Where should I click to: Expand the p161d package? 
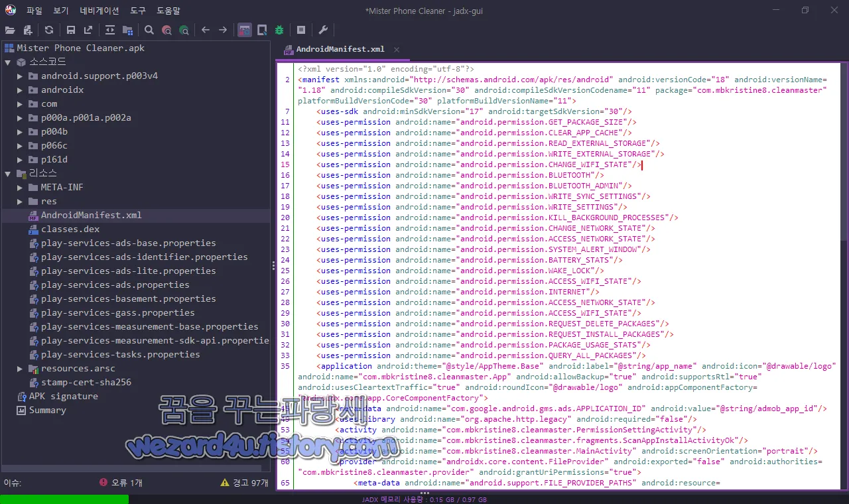(x=20, y=160)
